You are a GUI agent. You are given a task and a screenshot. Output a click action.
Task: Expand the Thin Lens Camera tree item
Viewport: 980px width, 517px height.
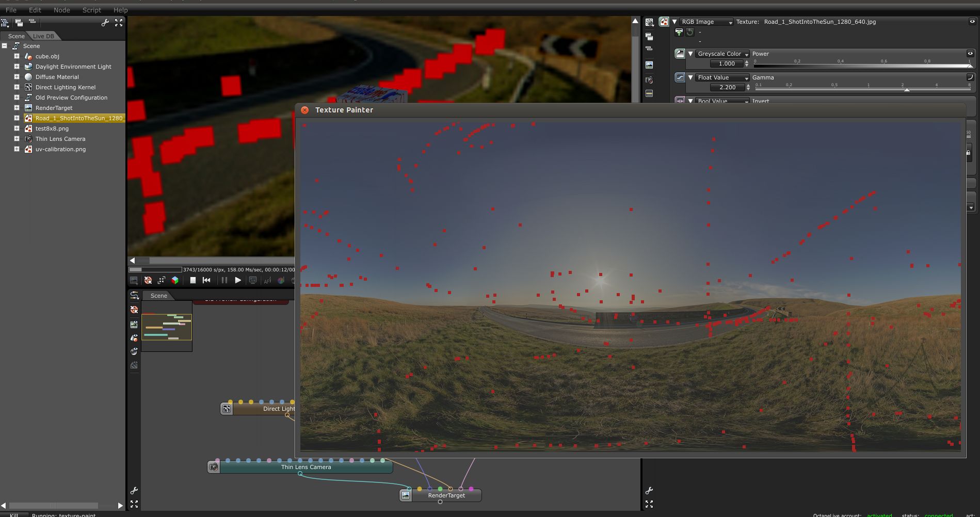pyautogui.click(x=17, y=139)
